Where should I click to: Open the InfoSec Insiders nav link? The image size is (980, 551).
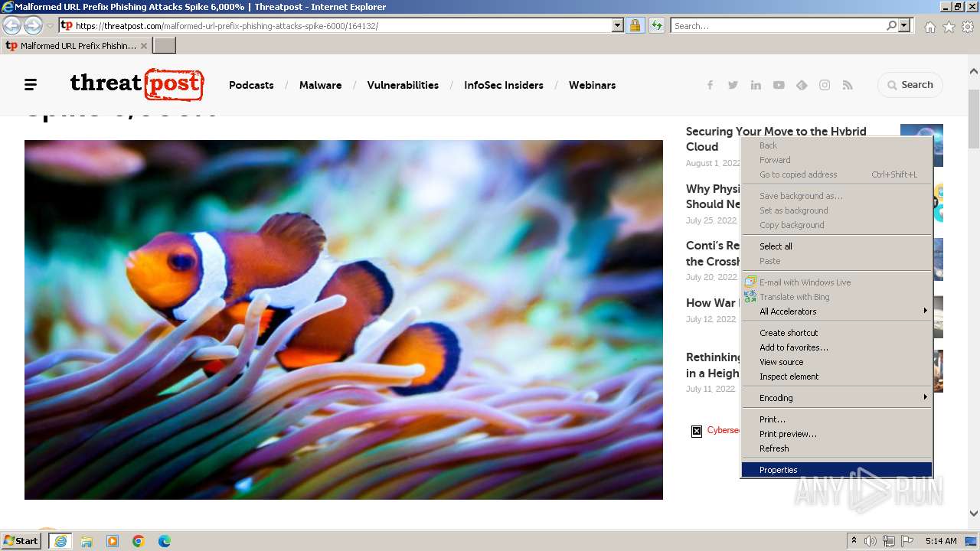504,85
